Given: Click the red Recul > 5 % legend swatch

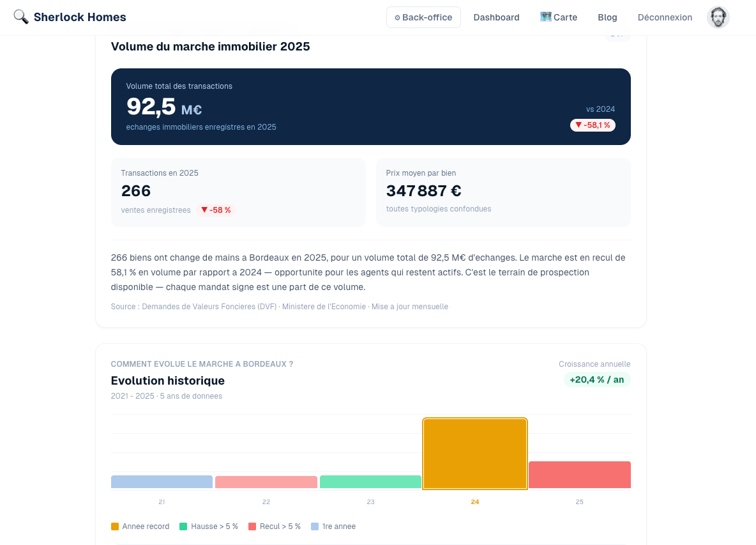Looking at the screenshot, I should (x=252, y=526).
